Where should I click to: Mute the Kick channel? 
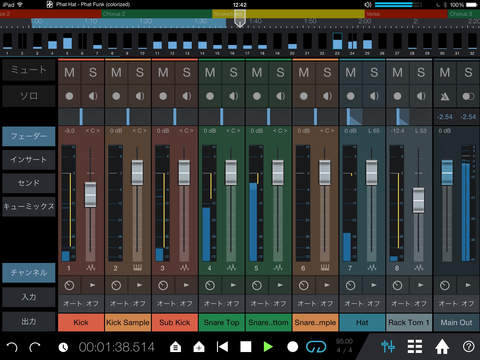tap(69, 72)
